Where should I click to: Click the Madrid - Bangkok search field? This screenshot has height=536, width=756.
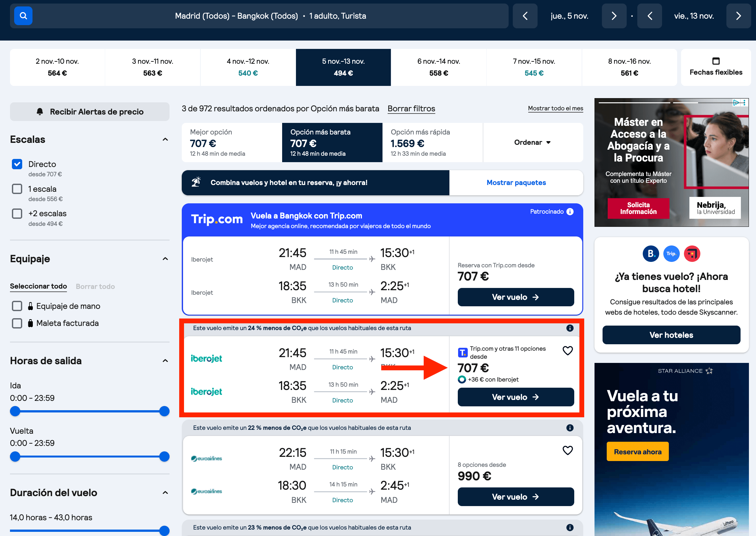tap(271, 16)
